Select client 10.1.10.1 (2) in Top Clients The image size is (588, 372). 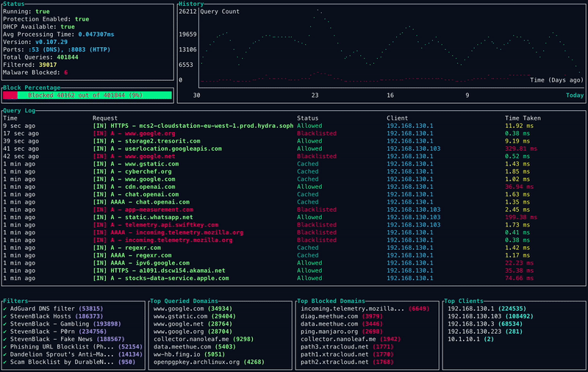coord(470,340)
